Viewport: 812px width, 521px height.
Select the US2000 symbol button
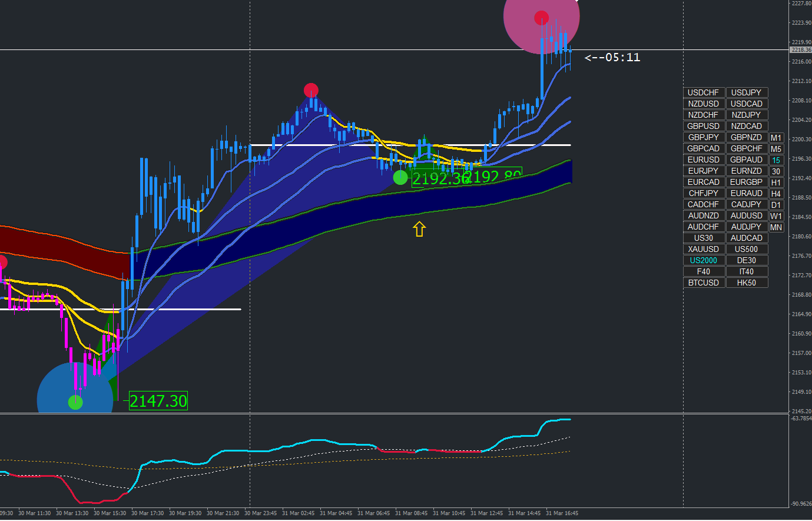pyautogui.click(x=704, y=260)
